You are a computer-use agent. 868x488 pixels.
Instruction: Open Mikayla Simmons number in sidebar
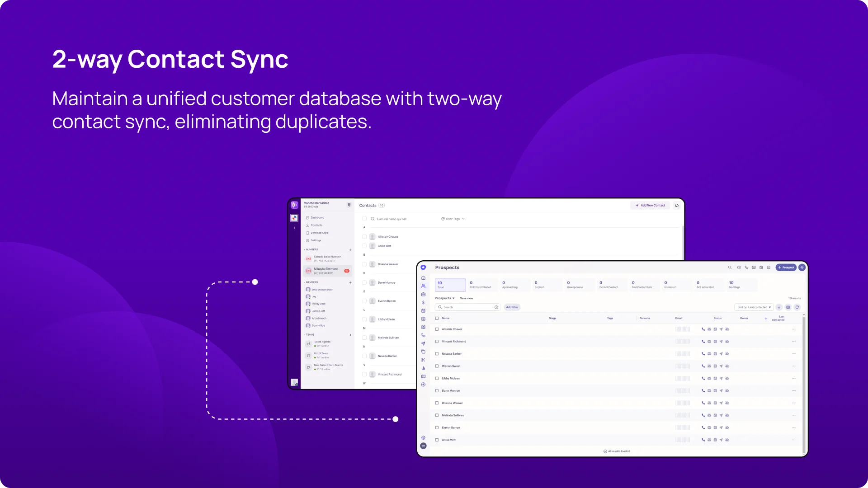[327, 271]
